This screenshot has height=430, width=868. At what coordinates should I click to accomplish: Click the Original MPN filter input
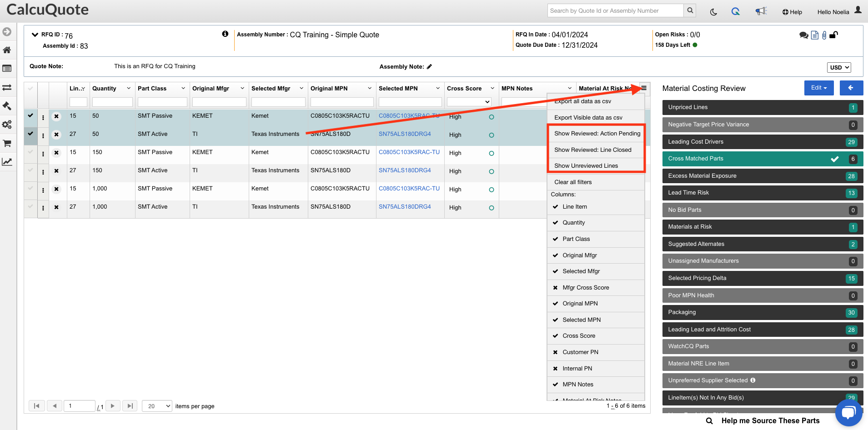tap(342, 102)
